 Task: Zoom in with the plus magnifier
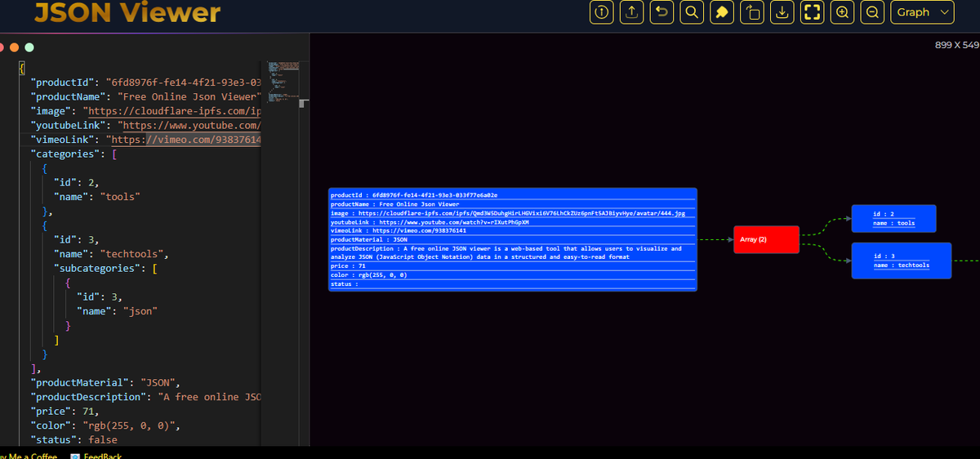click(x=843, y=12)
